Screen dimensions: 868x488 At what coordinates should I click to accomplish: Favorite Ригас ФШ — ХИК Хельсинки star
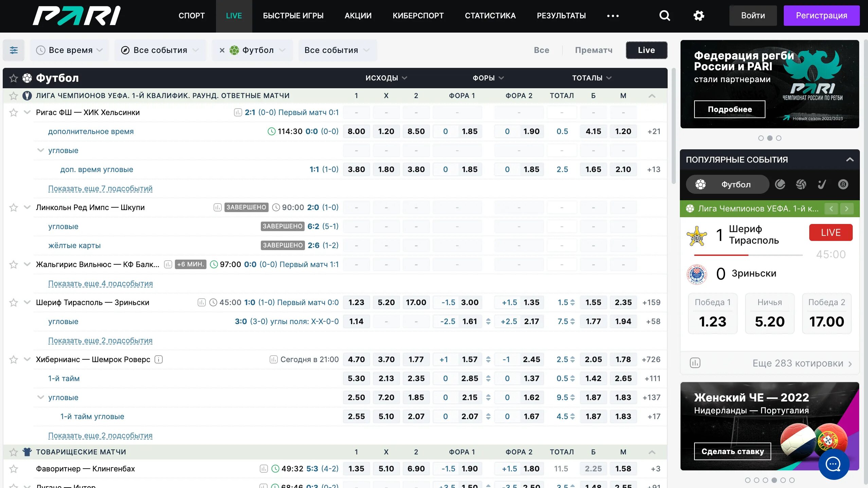pyautogui.click(x=14, y=112)
